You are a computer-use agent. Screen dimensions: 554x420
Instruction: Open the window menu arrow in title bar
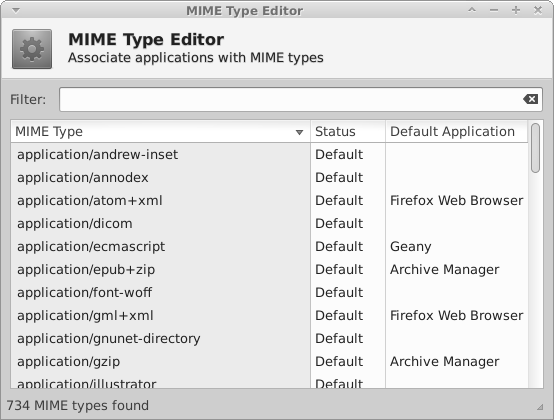coord(16,11)
